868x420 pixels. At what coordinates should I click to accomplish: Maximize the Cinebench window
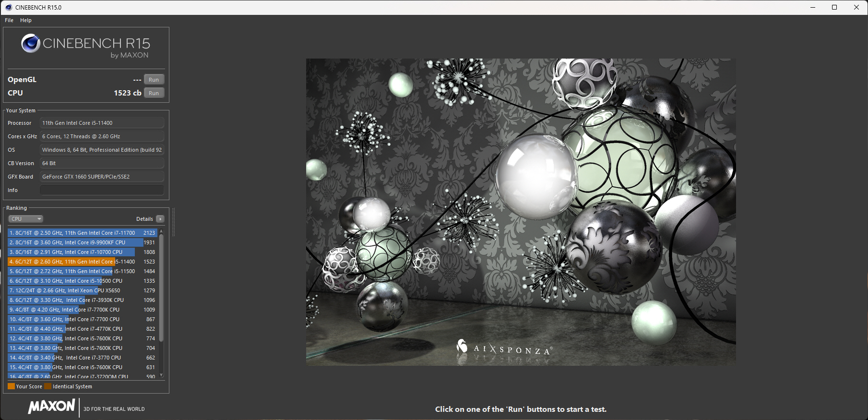[x=834, y=7]
